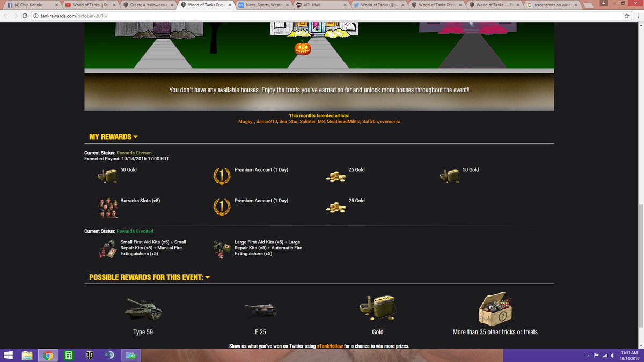Click the first Premium Account (1 Day) medal icon
The image size is (644, 362).
click(222, 175)
